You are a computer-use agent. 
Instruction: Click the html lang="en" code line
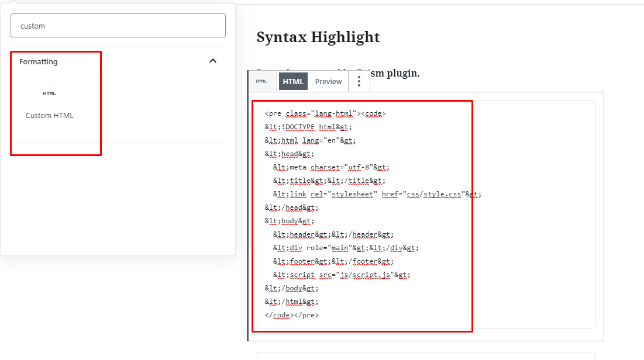pos(310,140)
